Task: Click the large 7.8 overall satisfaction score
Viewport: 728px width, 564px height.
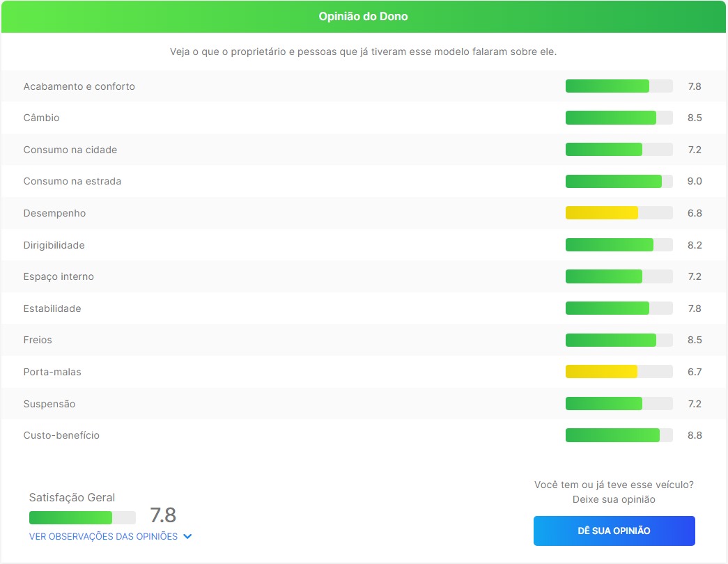Action: pyautogui.click(x=163, y=515)
